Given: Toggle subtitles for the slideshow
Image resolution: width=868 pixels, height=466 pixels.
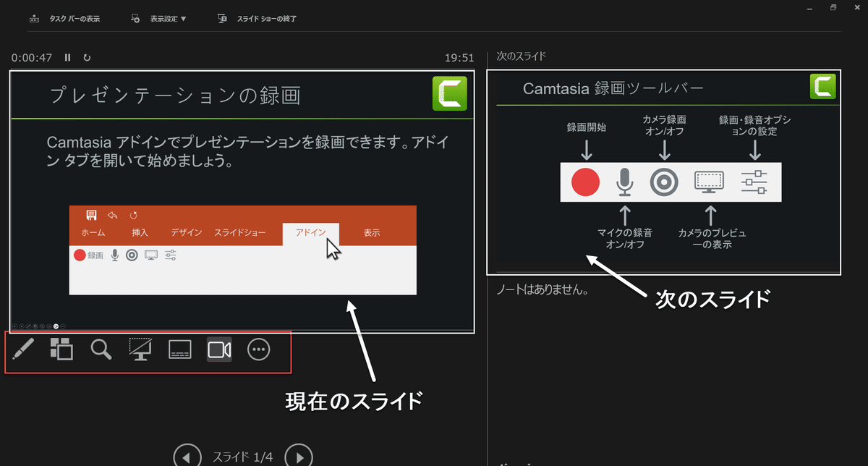Looking at the screenshot, I should click(179, 350).
